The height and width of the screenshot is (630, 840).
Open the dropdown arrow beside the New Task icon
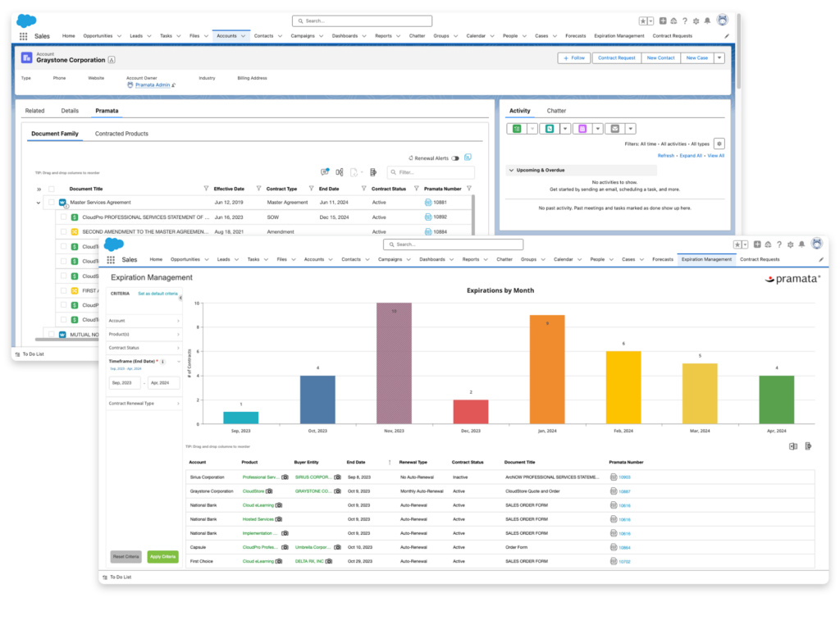pyautogui.click(x=532, y=129)
